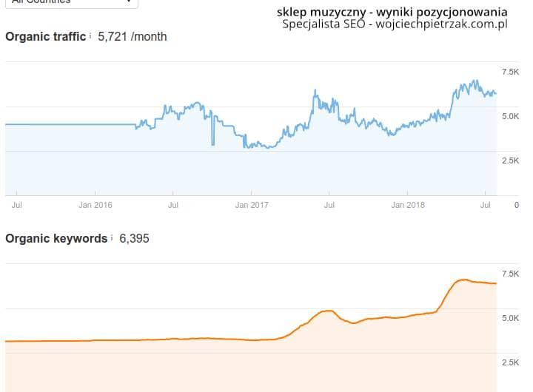This screenshot has width=533, height=392.
Task: Click the Jan 2018 axis label
Action: (407, 204)
